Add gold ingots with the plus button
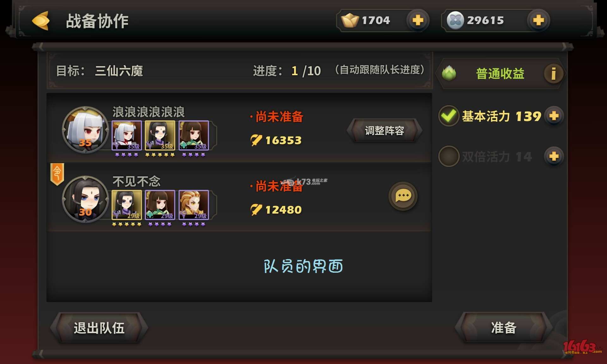Viewport: 607px width, 364px height. tap(418, 20)
